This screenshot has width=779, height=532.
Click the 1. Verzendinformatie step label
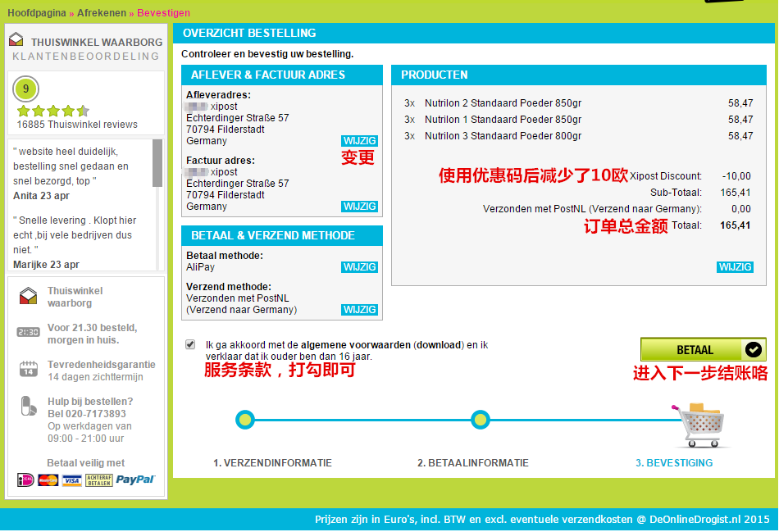tap(272, 463)
